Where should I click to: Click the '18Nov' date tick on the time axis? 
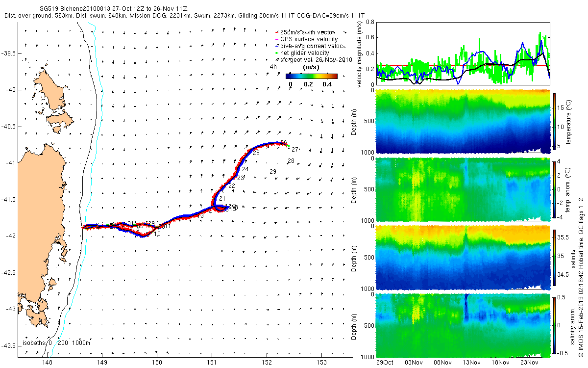[501, 363]
